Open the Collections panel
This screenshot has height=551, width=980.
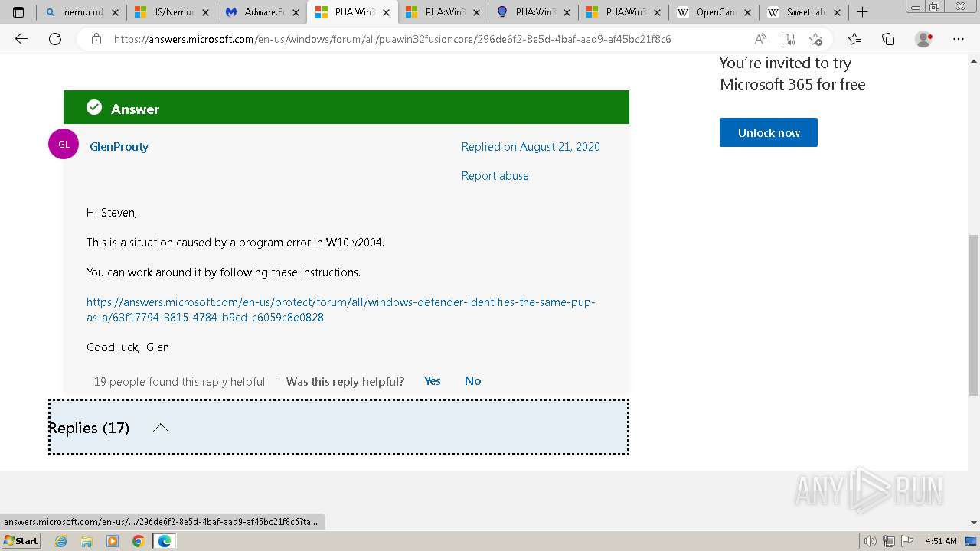pyautogui.click(x=888, y=39)
